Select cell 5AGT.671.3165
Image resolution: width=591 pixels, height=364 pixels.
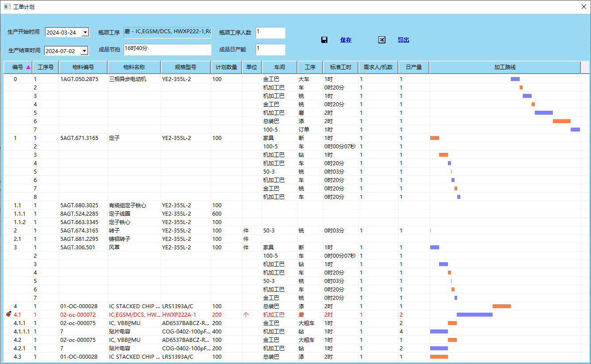click(83, 138)
